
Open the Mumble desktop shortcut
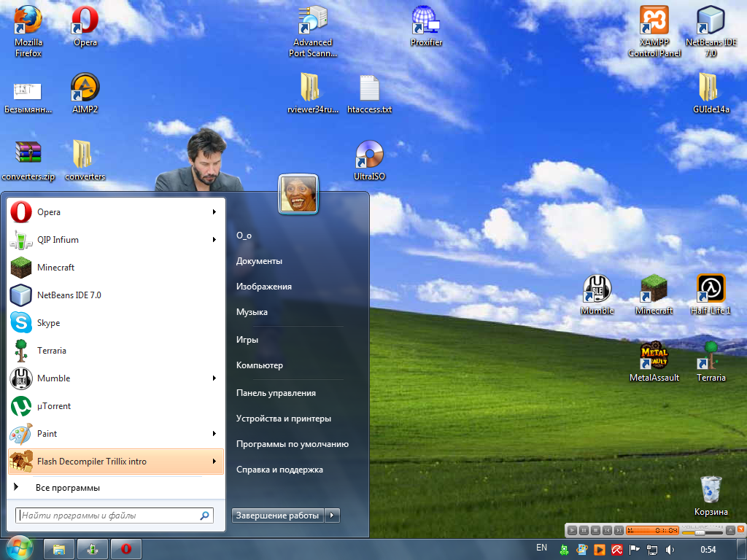(x=597, y=295)
